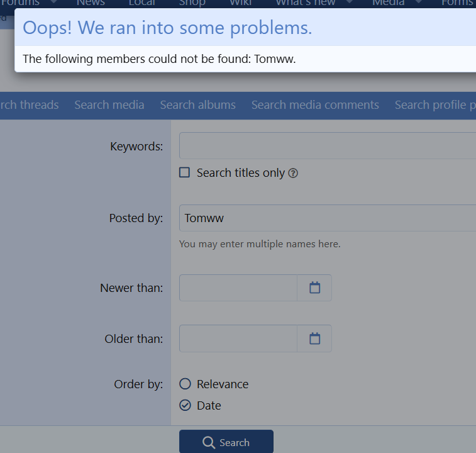
Task: Select the Date order option
Action: pyautogui.click(x=185, y=405)
